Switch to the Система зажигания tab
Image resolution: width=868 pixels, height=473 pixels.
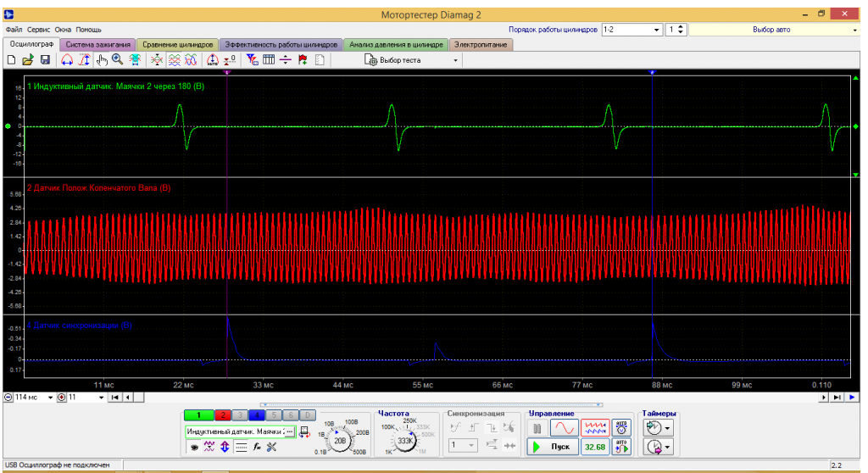98,44
